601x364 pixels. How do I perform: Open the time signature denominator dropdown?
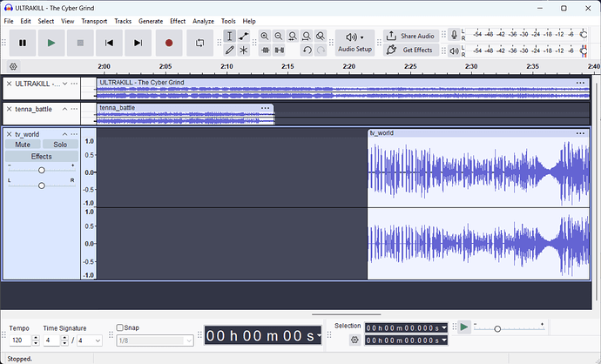click(x=90, y=340)
